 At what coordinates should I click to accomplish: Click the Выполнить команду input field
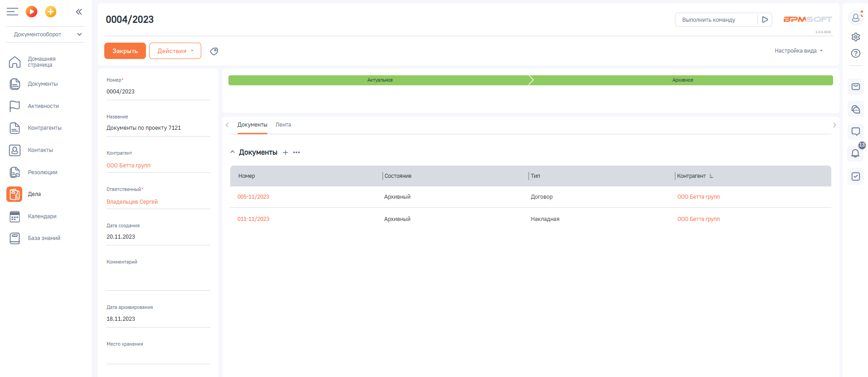(716, 20)
